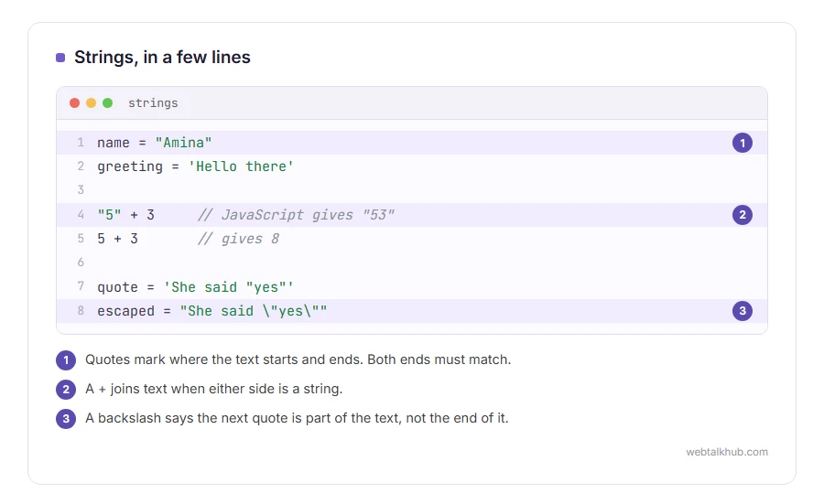
Task: Click the purple square bullet beside the heading
Action: pos(60,58)
